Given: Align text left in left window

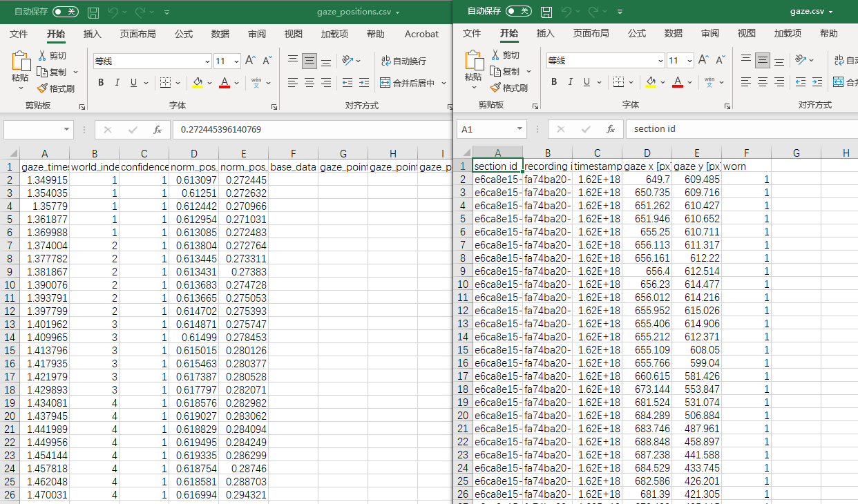Looking at the screenshot, I should pyautogui.click(x=293, y=83).
